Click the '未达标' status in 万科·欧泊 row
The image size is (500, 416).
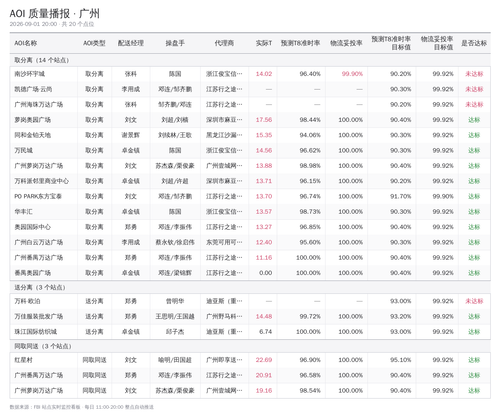click(474, 301)
